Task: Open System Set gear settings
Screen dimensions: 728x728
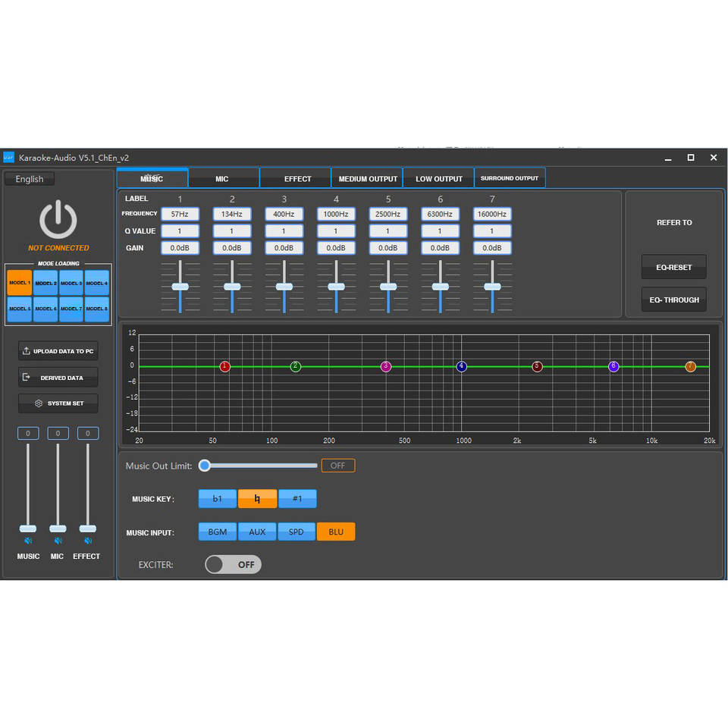Action: tap(58, 403)
